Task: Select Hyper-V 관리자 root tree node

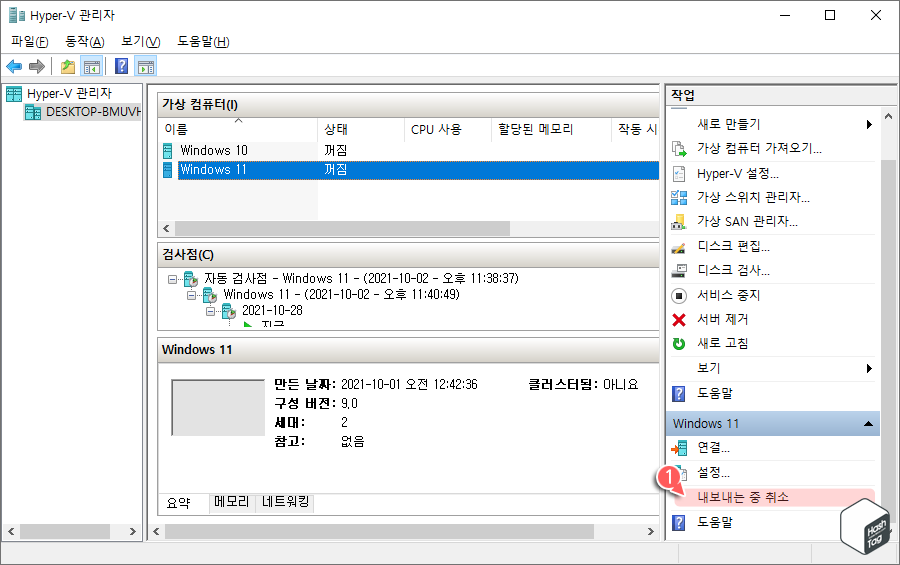Action: 69,94
